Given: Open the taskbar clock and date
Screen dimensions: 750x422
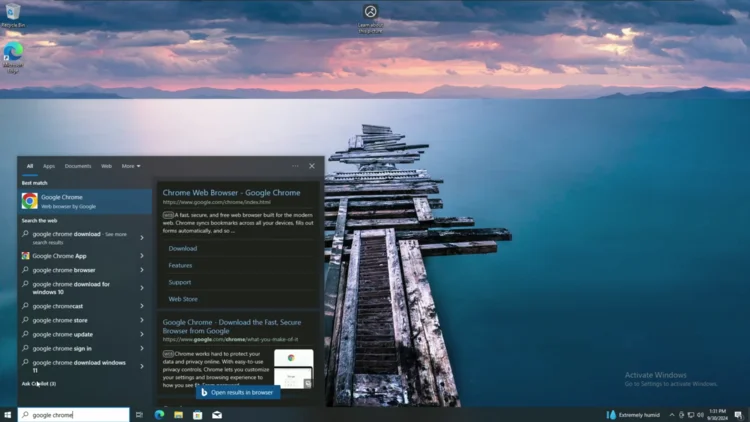Looking at the screenshot, I should 717,415.
